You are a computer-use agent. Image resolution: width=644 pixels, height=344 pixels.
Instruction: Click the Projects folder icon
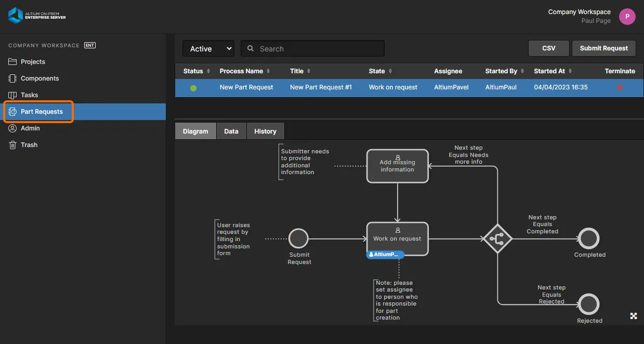(x=13, y=62)
